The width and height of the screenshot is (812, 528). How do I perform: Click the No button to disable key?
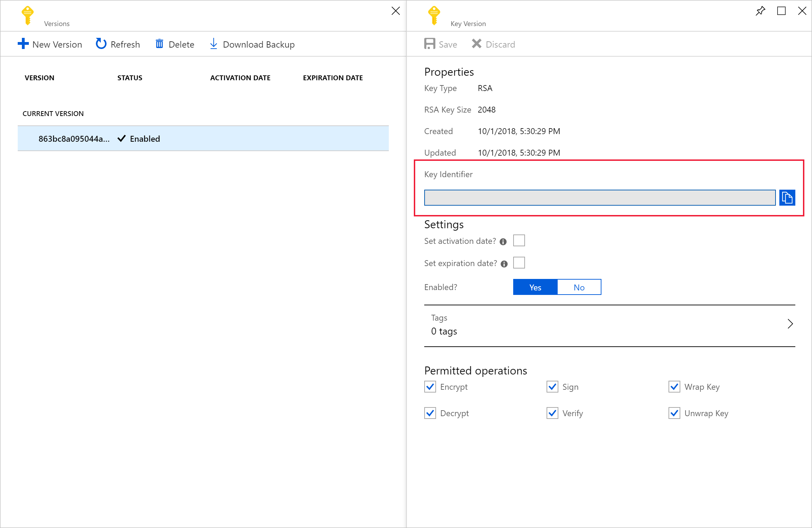pyautogui.click(x=578, y=287)
